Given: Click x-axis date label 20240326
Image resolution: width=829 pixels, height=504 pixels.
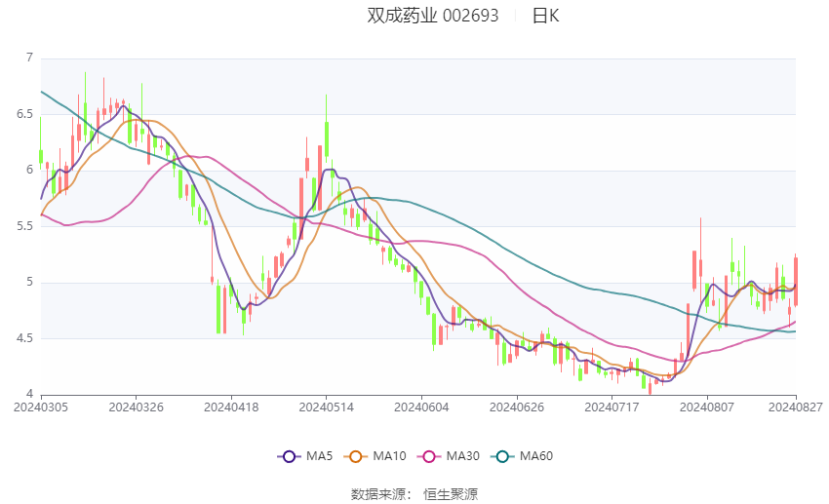Looking at the screenshot, I should click(136, 407).
